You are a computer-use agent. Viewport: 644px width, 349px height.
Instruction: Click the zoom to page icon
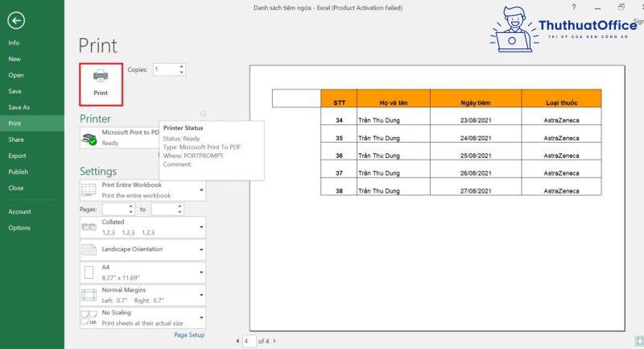pyautogui.click(x=639, y=340)
